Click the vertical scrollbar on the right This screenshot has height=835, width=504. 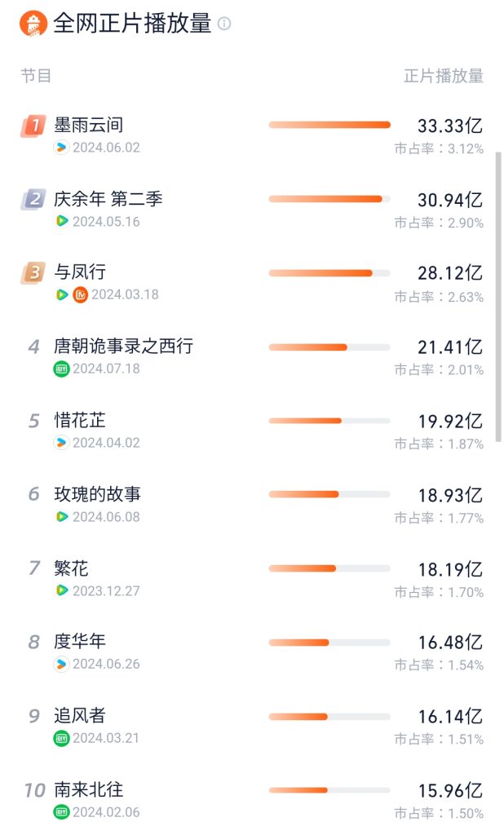(498, 294)
